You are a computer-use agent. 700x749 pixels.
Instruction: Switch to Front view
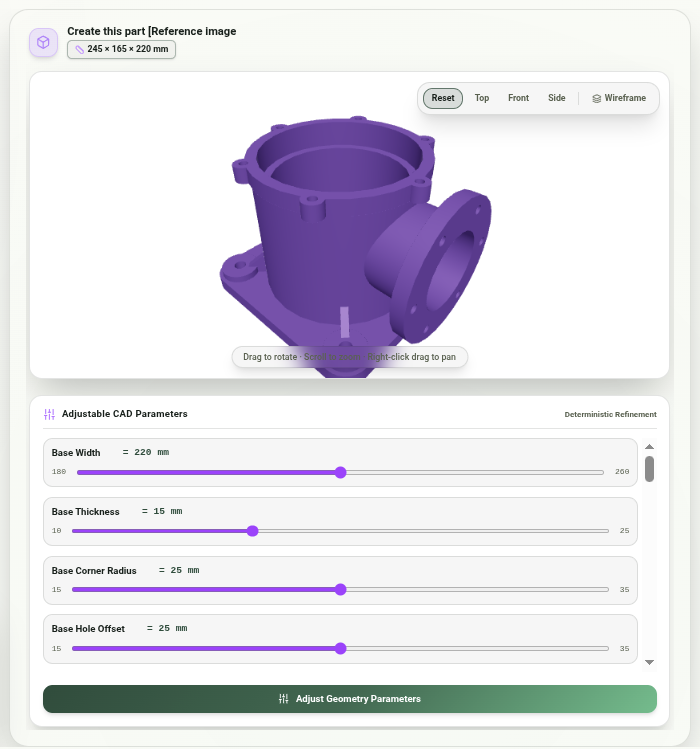pyautogui.click(x=518, y=98)
